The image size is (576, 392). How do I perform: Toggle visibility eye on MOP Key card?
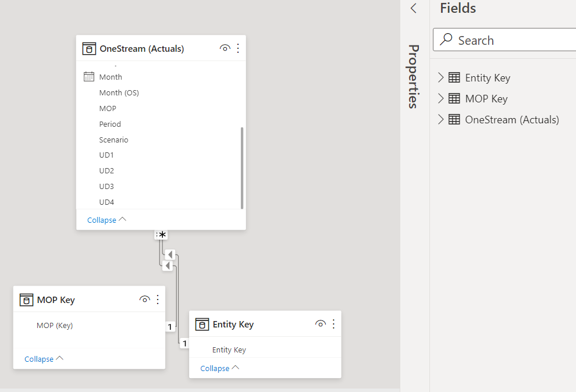coord(145,300)
